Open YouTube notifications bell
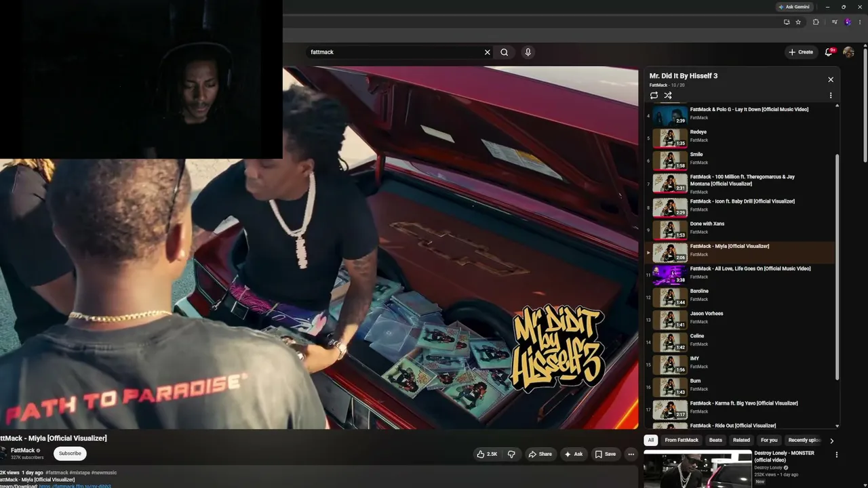 click(829, 52)
